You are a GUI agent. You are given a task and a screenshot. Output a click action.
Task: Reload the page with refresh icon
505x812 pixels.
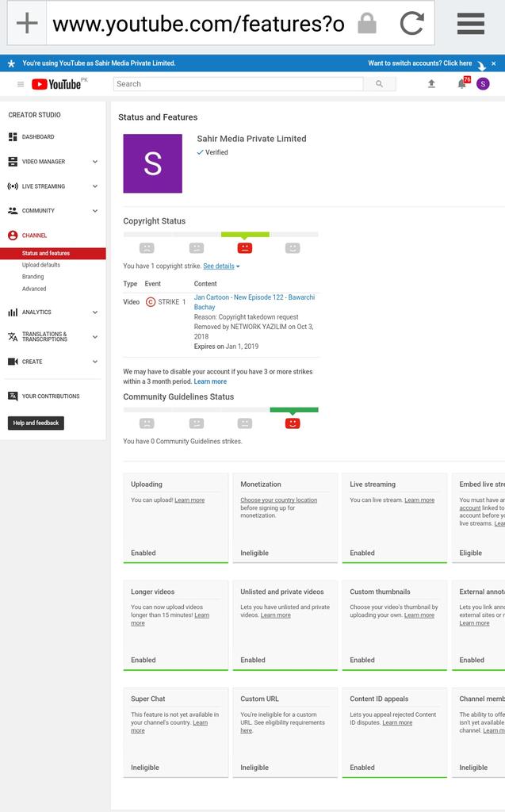(x=411, y=23)
